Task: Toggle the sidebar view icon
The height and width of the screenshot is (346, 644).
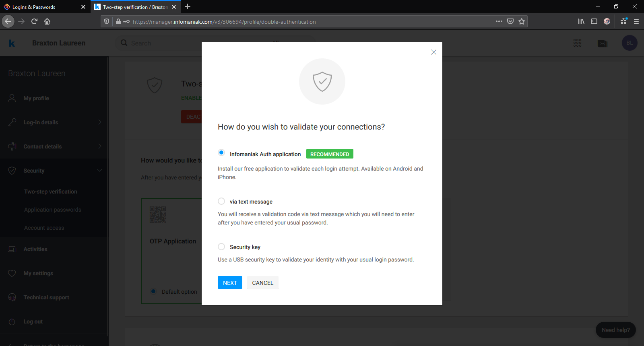Action: coord(594,21)
